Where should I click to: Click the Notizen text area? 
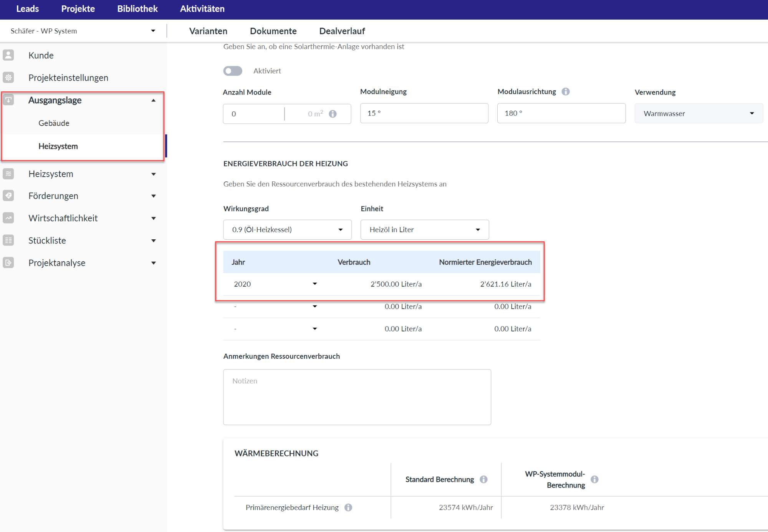(357, 397)
